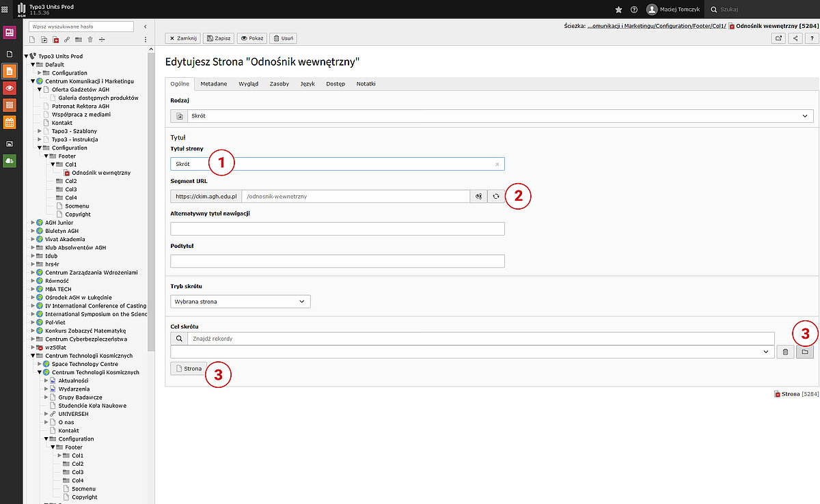
Task: Open the pink Dashboard module
Action: point(10,33)
